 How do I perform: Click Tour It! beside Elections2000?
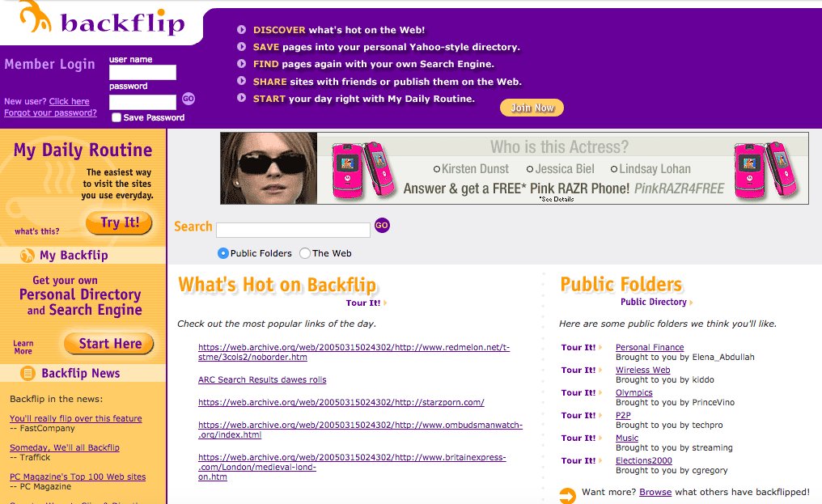pos(578,460)
